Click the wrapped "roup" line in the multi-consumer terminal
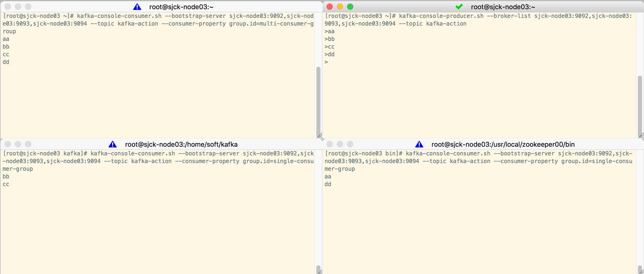 pos(9,31)
